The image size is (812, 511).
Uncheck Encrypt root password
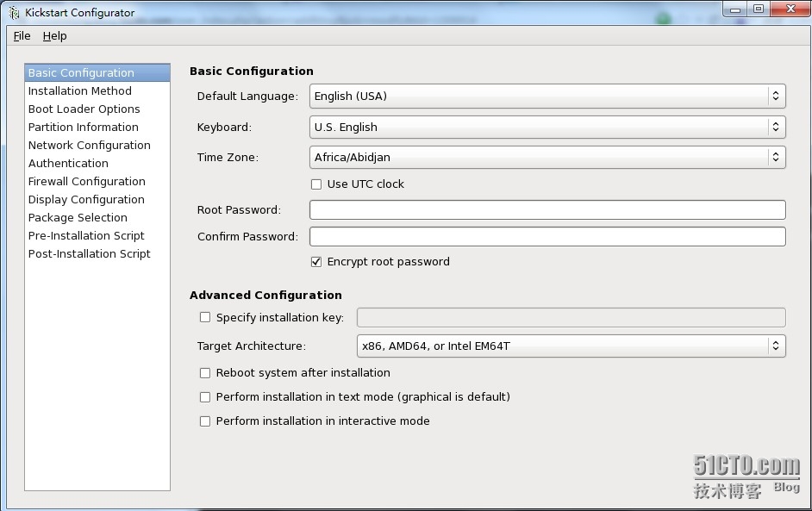315,262
